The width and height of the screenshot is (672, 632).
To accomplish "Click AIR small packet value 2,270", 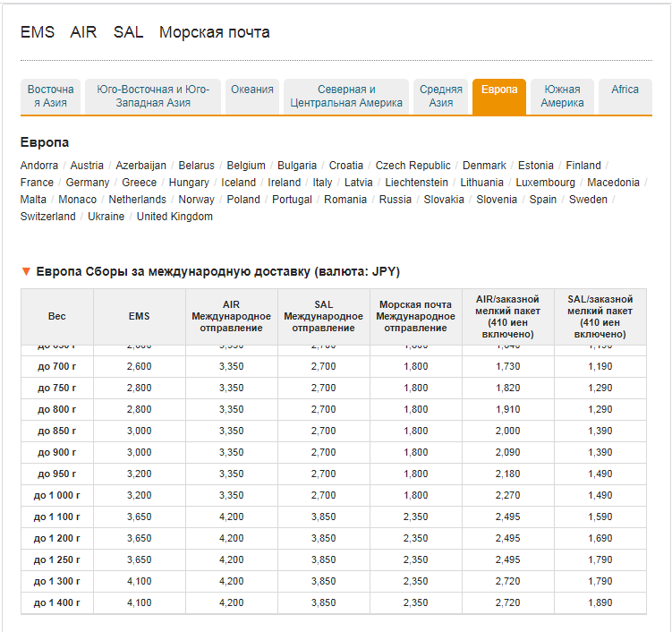I will pos(508,495).
